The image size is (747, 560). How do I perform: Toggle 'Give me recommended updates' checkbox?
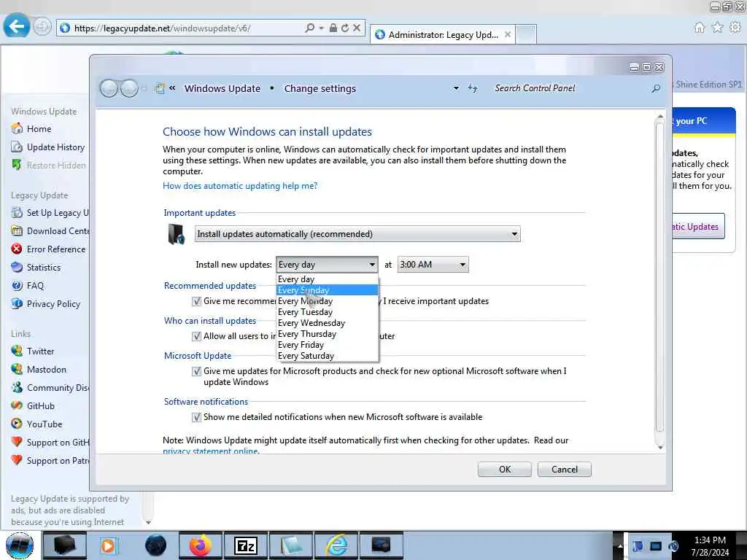[196, 301]
